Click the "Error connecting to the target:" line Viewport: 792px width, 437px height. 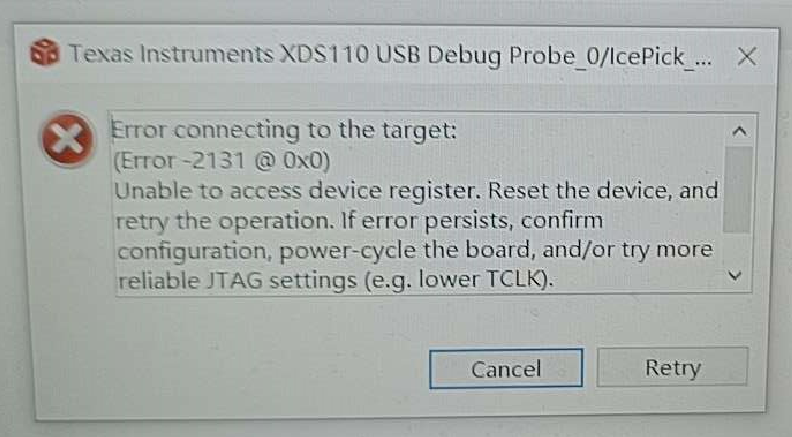(x=284, y=130)
